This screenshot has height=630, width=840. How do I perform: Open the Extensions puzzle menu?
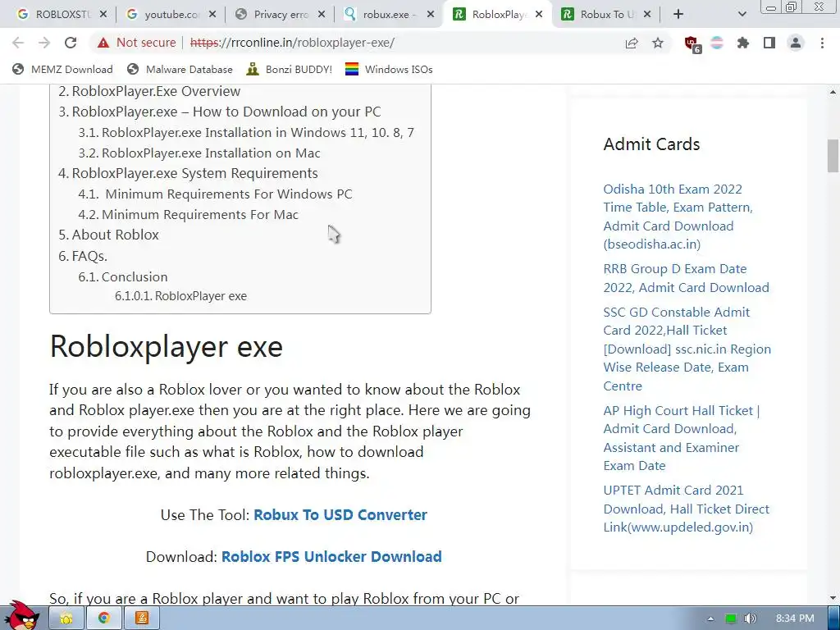click(x=743, y=43)
